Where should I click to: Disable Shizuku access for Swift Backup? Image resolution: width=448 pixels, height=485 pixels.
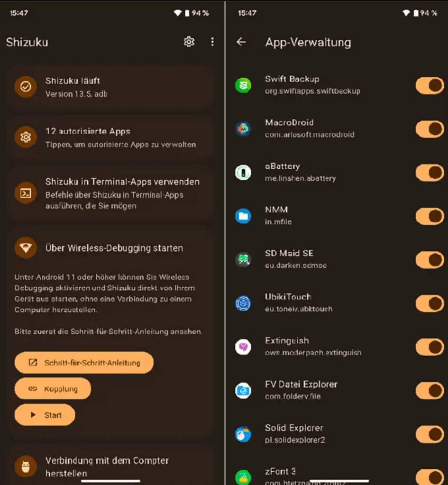coord(430,85)
